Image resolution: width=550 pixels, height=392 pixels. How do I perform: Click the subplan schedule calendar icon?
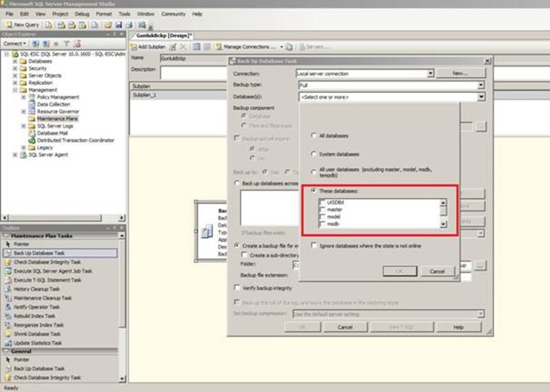click(196, 47)
